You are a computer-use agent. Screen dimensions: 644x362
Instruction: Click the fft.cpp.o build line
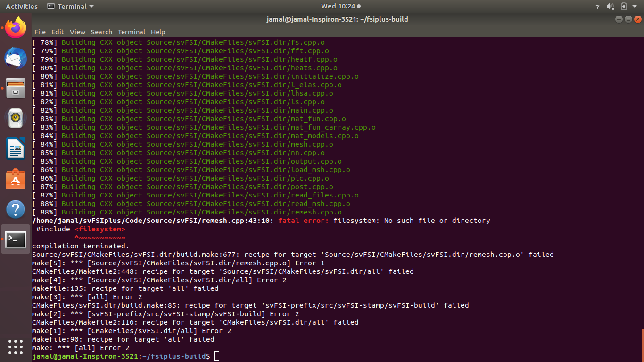pos(181,51)
